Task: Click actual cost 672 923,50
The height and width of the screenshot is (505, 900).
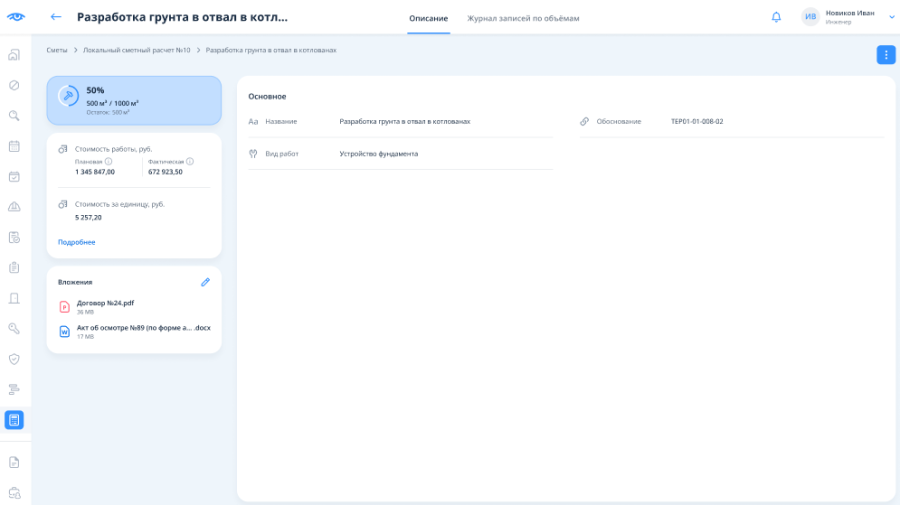Action: point(165,172)
